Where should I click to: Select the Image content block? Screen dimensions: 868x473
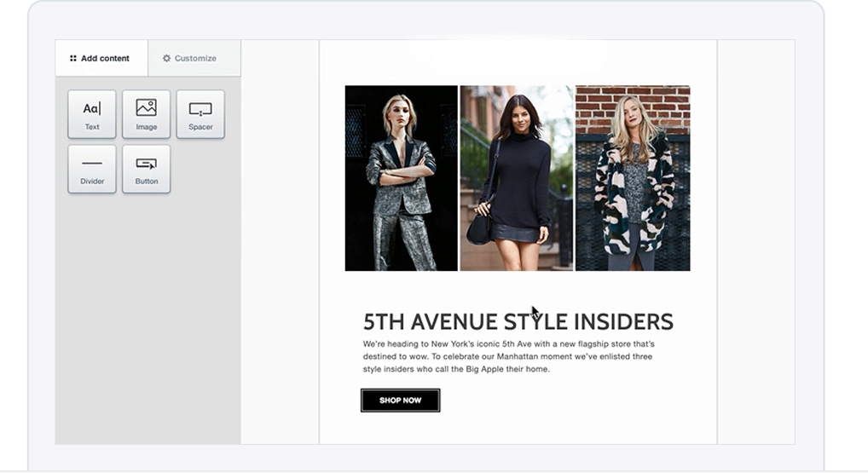tap(146, 114)
